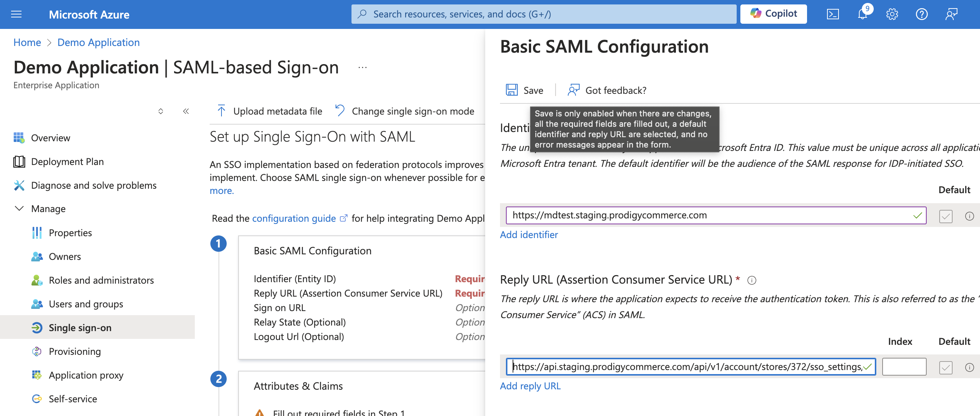Click the 'more.' learn more link
Image resolution: width=980 pixels, height=416 pixels.
tap(222, 191)
